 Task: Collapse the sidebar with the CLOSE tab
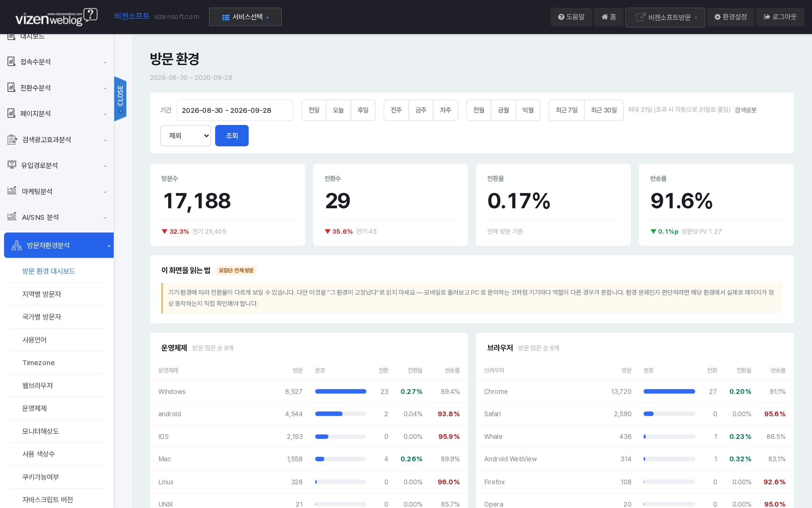click(120, 99)
